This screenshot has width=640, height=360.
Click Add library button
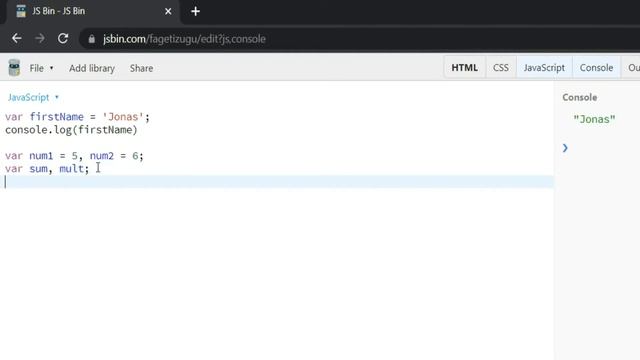click(92, 68)
